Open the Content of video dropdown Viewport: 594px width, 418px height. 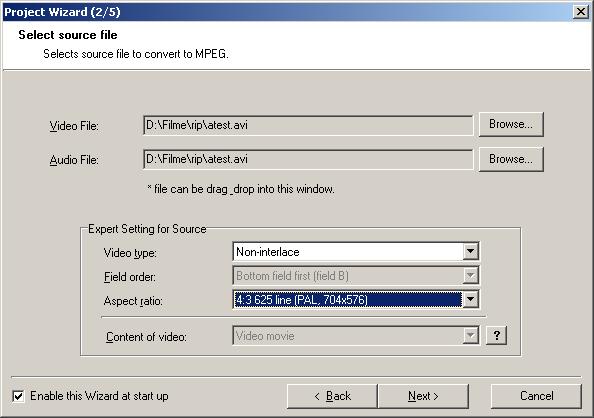click(470, 335)
